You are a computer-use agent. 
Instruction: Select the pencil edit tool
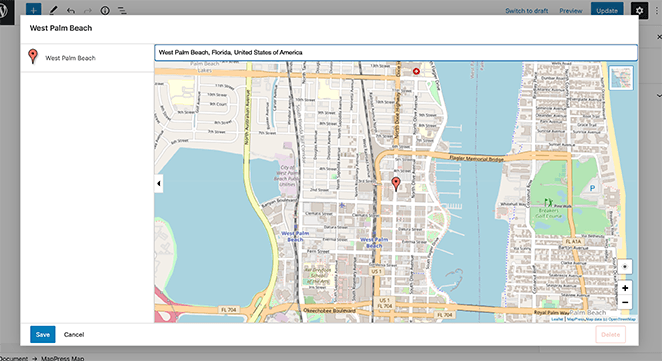[53, 10]
